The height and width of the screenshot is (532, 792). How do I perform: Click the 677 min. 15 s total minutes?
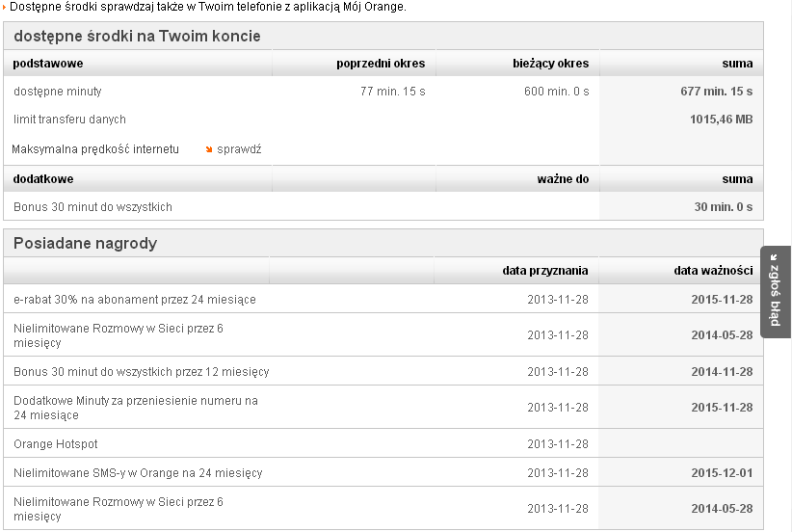click(716, 92)
